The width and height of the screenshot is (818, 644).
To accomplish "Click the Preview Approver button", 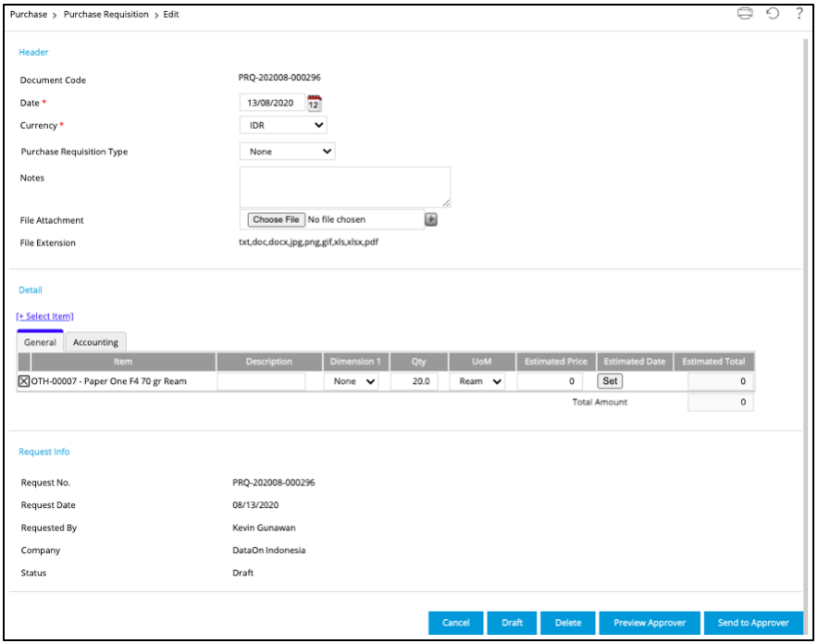I will pyautogui.click(x=650, y=623).
